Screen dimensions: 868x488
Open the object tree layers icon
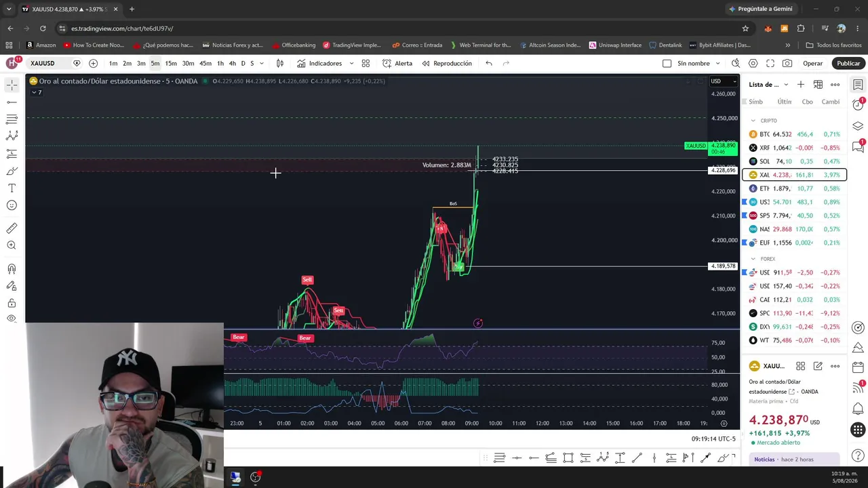pyautogui.click(x=858, y=126)
